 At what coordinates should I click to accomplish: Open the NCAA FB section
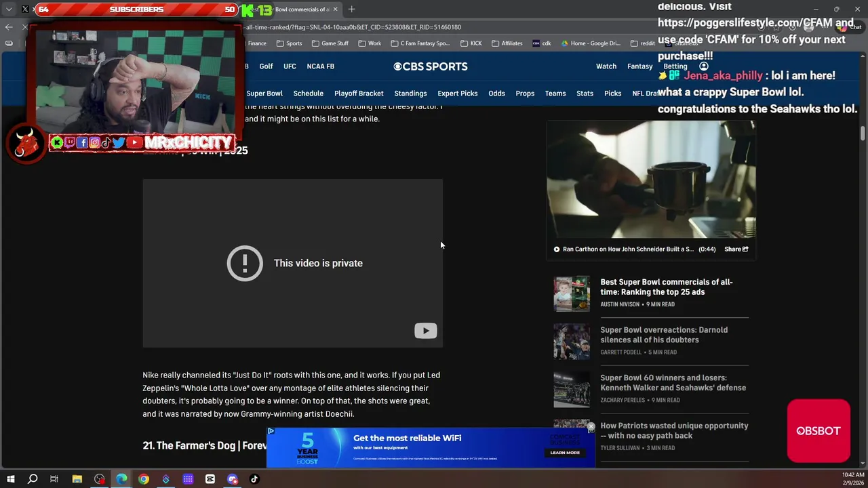320,66
